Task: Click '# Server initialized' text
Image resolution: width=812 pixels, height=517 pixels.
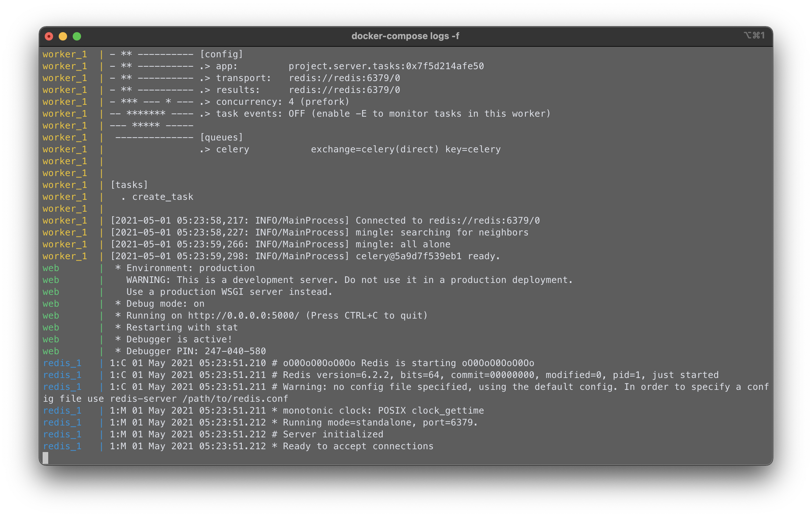Action: tap(327, 435)
